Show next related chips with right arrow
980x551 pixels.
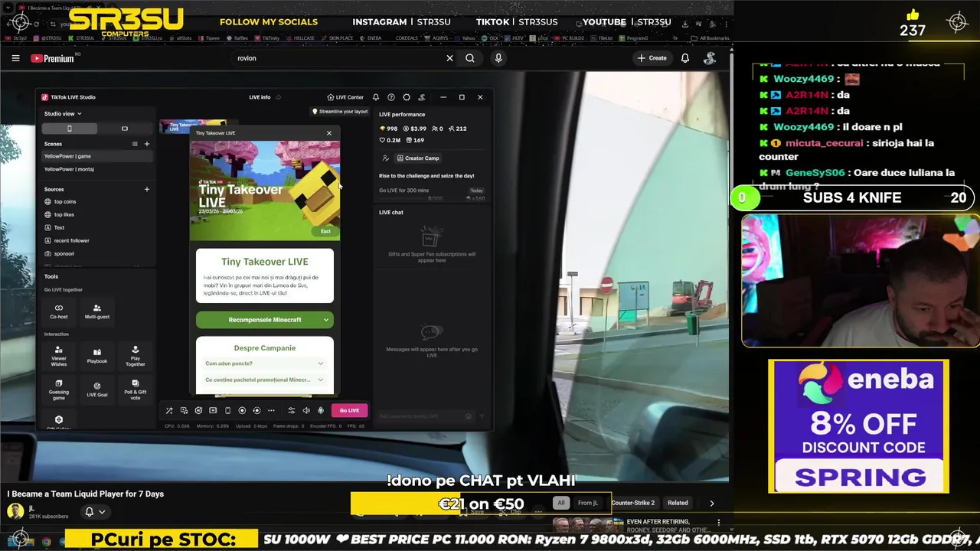tap(712, 504)
